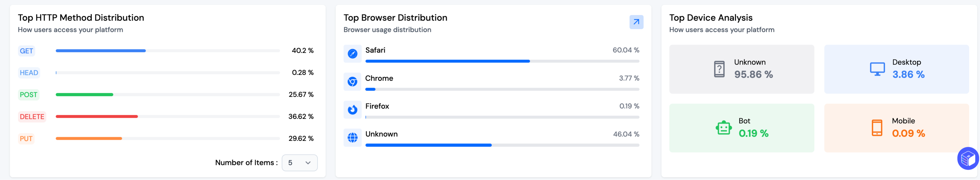Click the Unknown 95.86 % device card
The width and height of the screenshot is (980, 180).
click(x=741, y=69)
